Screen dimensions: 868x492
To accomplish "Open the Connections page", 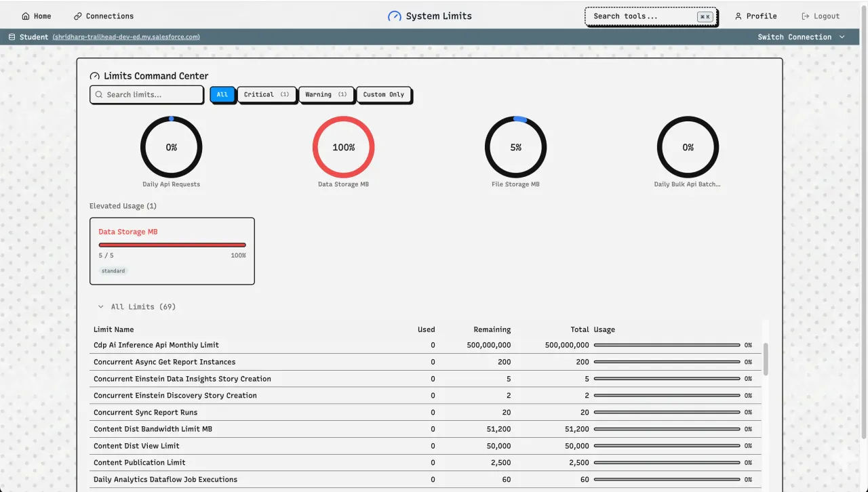I will pyautogui.click(x=104, y=16).
